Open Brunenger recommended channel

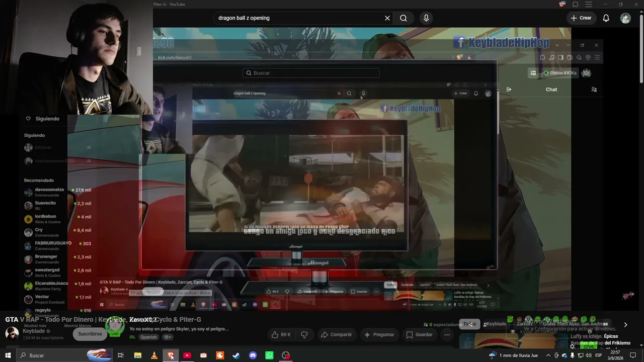click(x=58, y=259)
